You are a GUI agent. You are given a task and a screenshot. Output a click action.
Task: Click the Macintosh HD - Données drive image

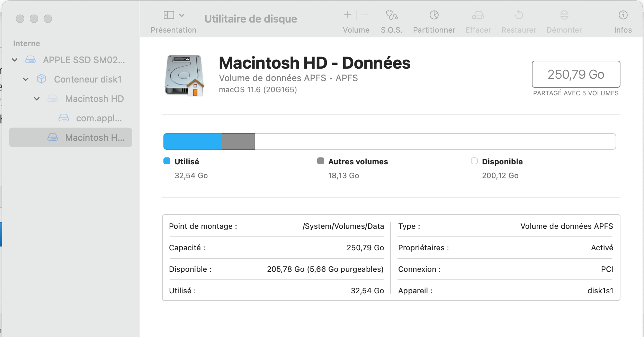click(x=184, y=75)
